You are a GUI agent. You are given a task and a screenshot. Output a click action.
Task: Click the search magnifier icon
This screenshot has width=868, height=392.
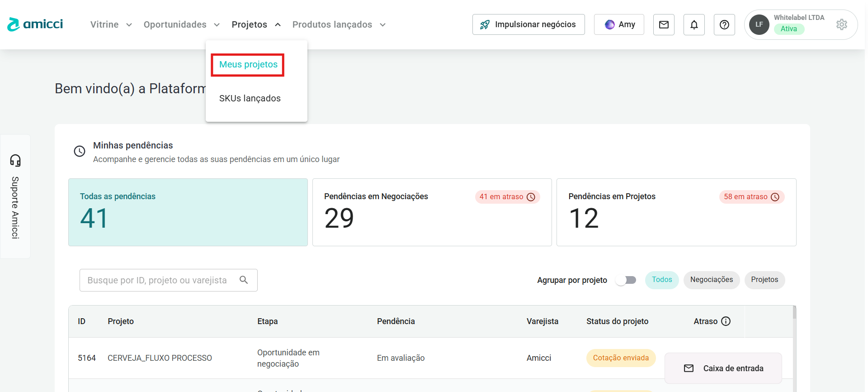coord(244,280)
